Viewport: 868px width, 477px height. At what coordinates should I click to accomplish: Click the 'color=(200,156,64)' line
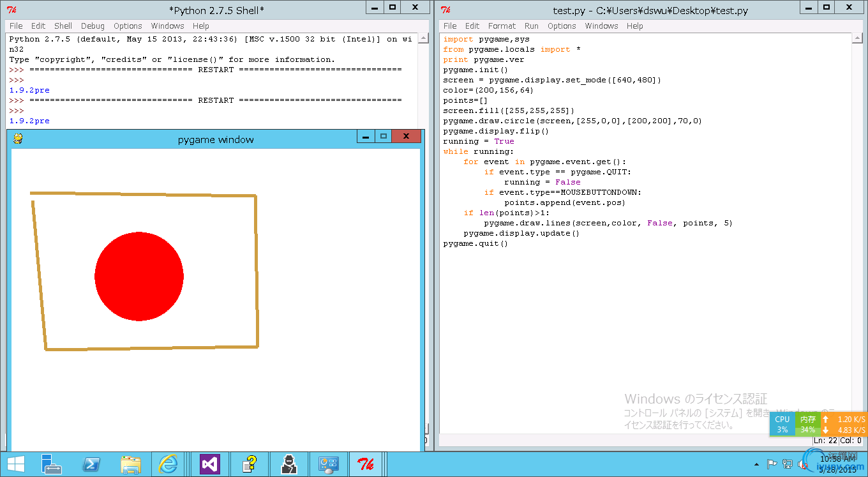488,90
